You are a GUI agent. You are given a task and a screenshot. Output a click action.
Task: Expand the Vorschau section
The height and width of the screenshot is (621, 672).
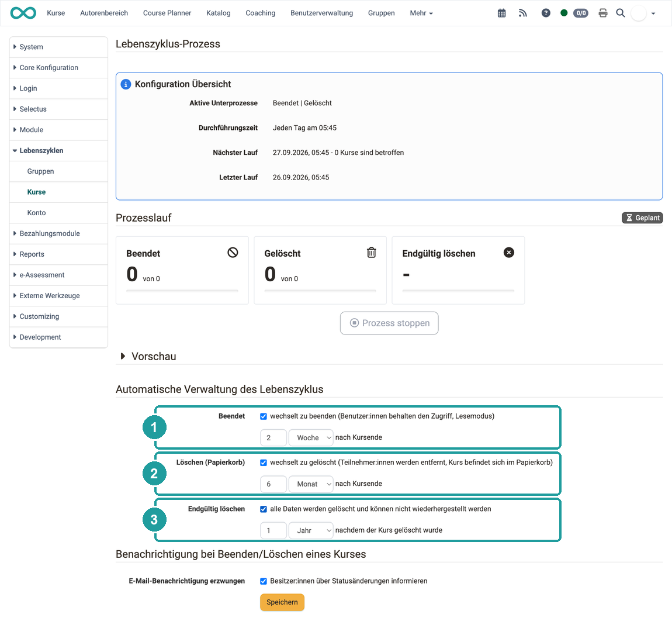click(148, 356)
